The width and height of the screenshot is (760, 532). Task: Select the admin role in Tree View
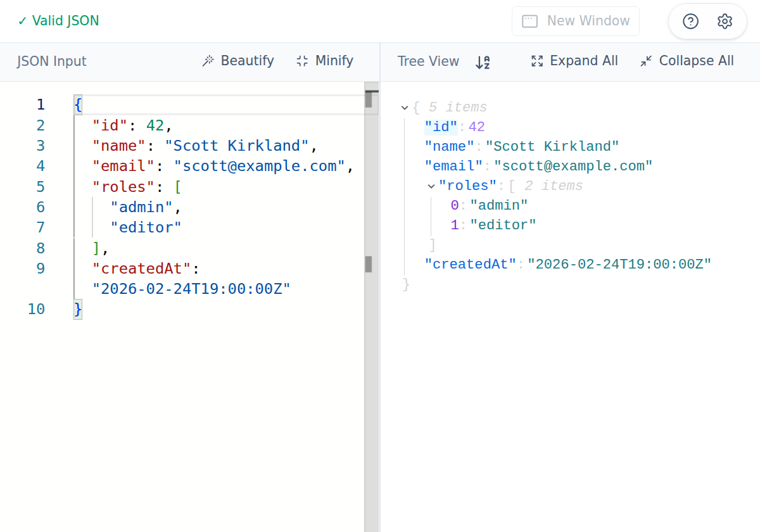(x=499, y=205)
